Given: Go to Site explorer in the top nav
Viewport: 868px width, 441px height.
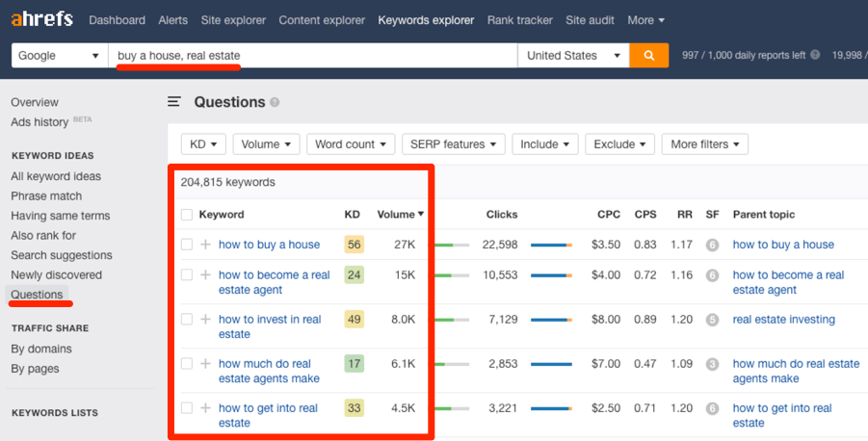Looking at the screenshot, I should pos(233,20).
